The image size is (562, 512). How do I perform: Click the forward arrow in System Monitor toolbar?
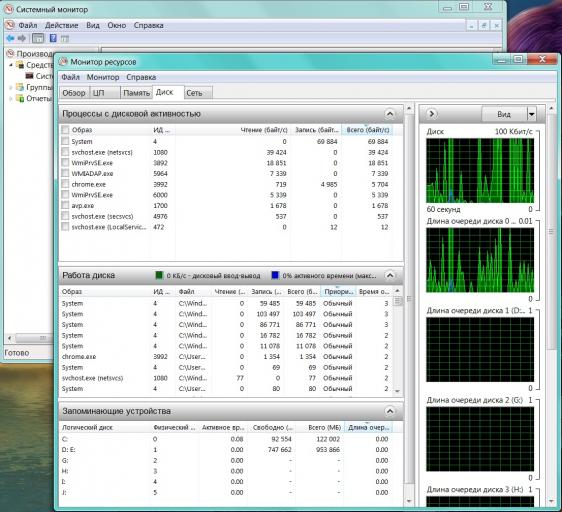coord(22,38)
